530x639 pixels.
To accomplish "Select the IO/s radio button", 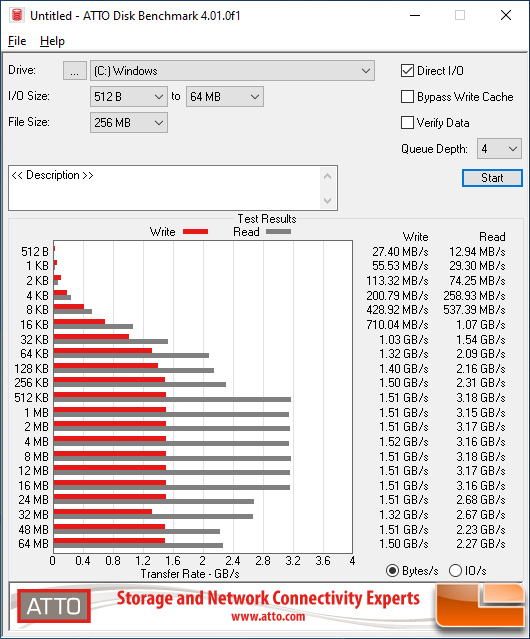I will pos(455,571).
